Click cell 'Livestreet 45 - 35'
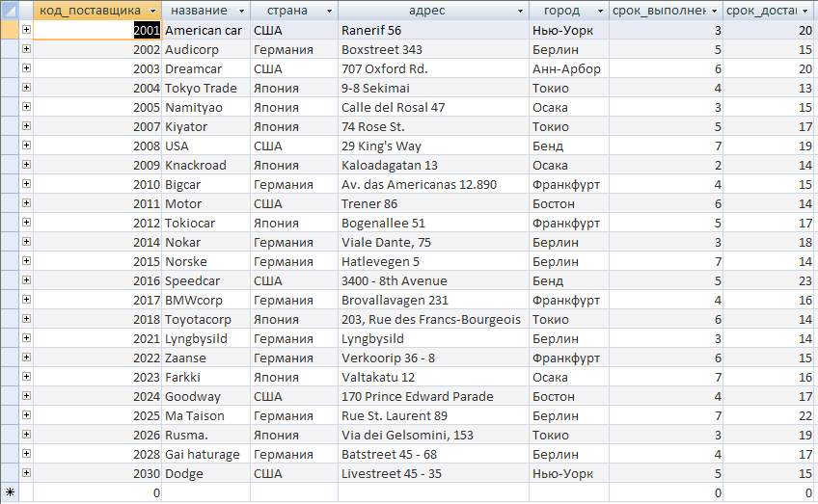Viewport: 818px width, 504px height. click(433, 474)
